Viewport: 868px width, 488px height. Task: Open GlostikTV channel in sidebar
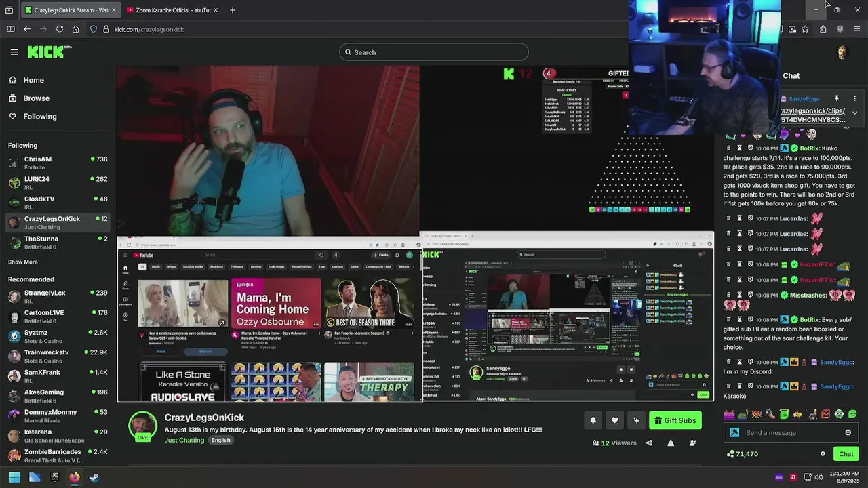click(58, 203)
